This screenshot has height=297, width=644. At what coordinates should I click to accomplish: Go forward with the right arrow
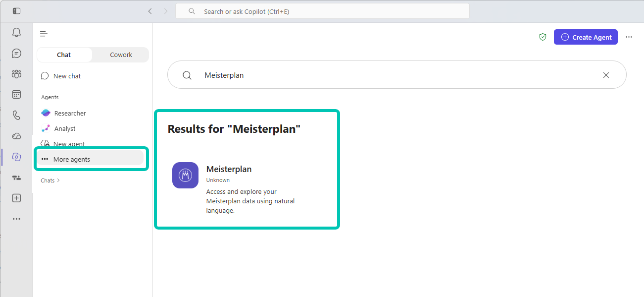166,11
